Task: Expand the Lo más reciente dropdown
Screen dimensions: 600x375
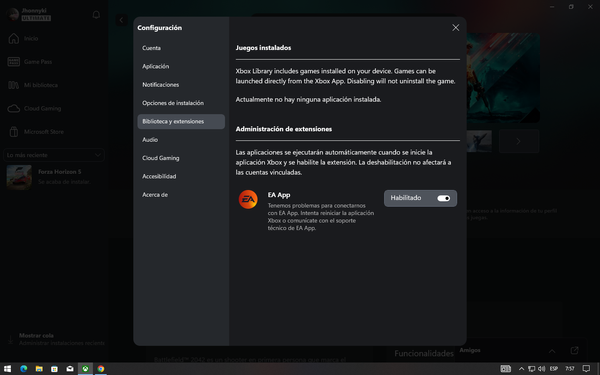Action: 54,155
